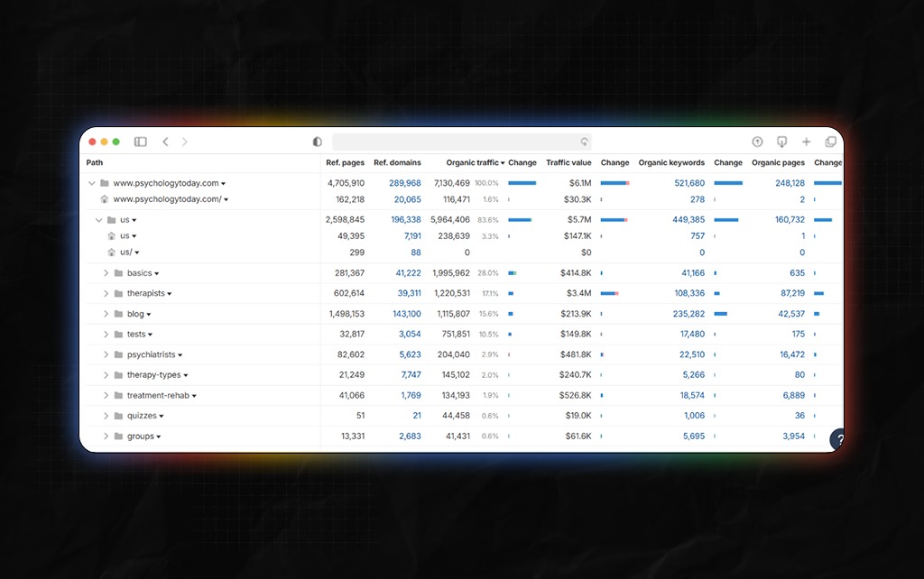Open organic keywords 521,680 link
The width and height of the screenshot is (924, 579).
tap(689, 183)
